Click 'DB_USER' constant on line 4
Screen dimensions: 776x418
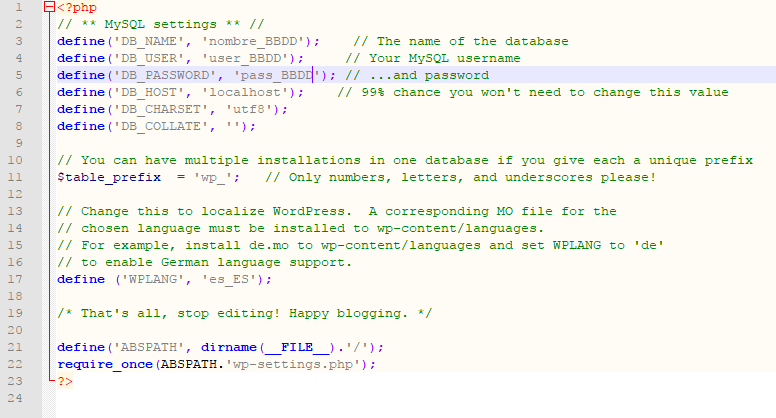click(x=148, y=58)
